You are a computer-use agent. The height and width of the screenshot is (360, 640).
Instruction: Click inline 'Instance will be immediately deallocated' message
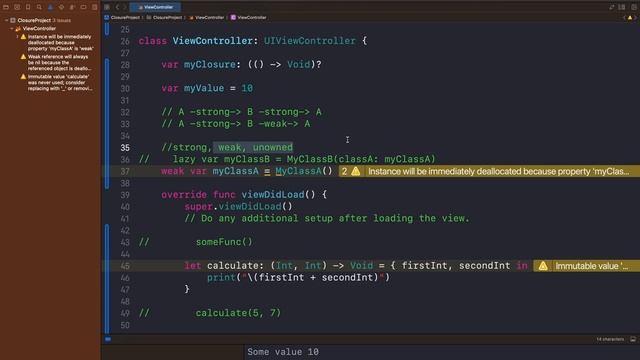click(x=498, y=171)
